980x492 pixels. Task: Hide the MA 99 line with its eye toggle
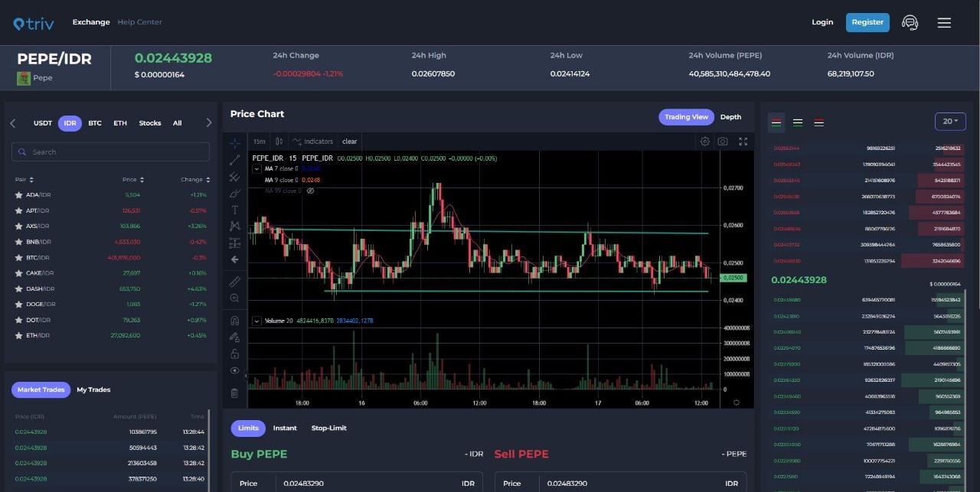pyautogui.click(x=310, y=191)
